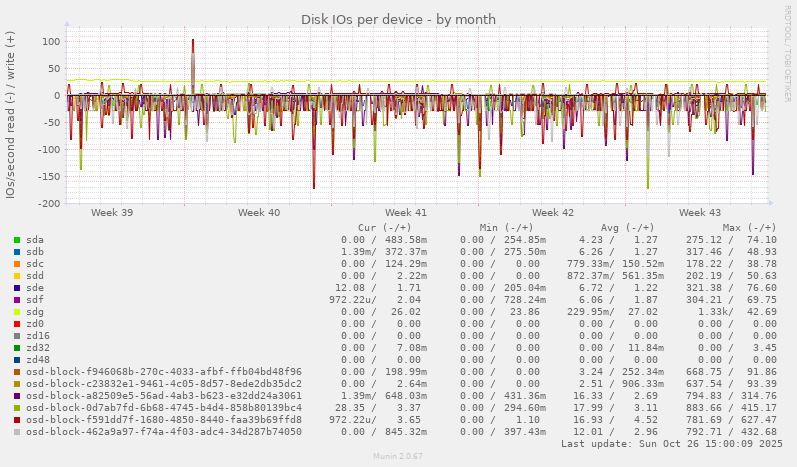Screen dimensions: 797x467
Task: Select the sde legend label
Action: point(35,288)
